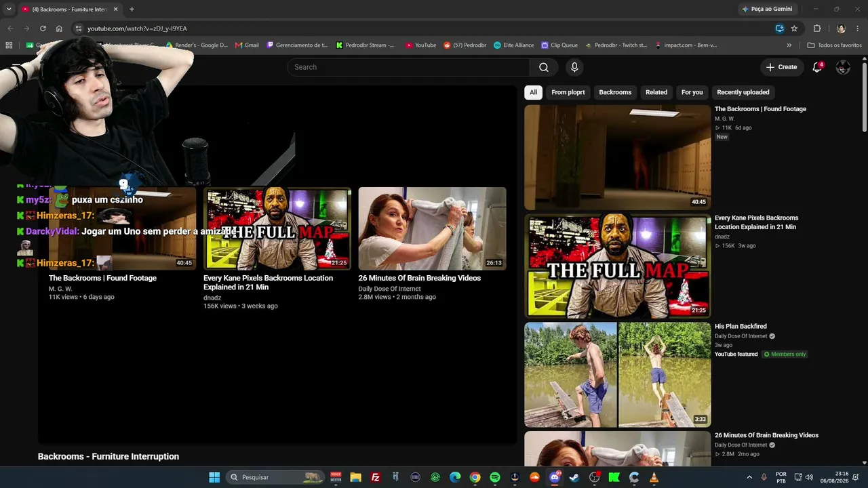Click the Peça ao Gemini button
868x488 pixels.
[x=767, y=9]
